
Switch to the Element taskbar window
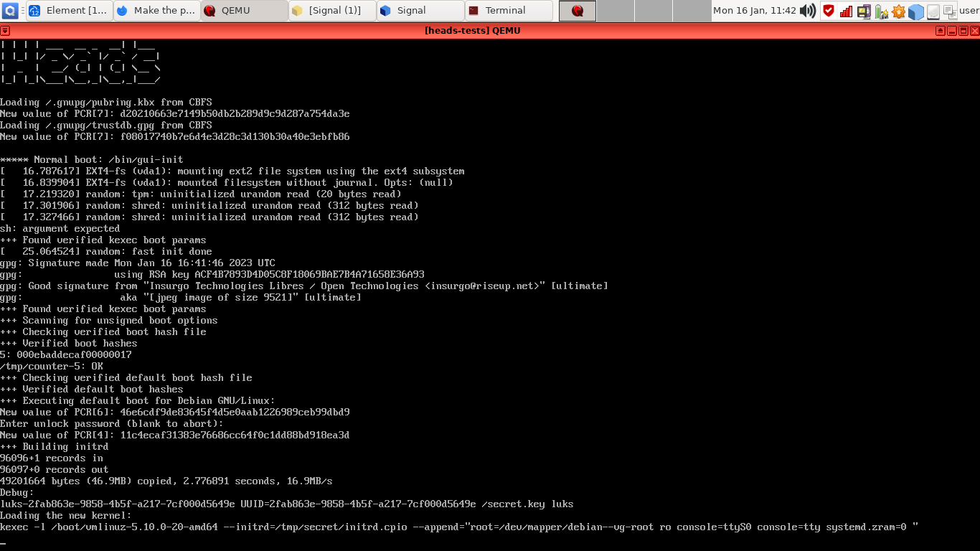[x=70, y=11]
